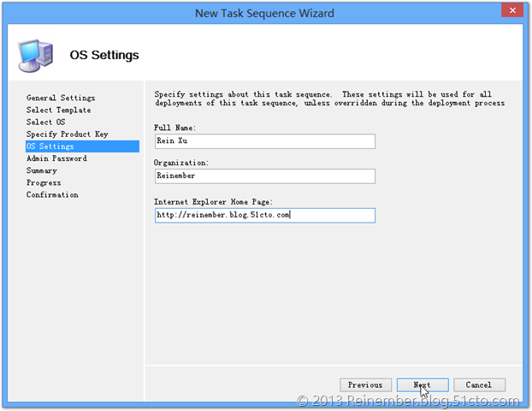The height and width of the screenshot is (411, 532).
Task: Click the Full Name label
Action: [174, 128]
